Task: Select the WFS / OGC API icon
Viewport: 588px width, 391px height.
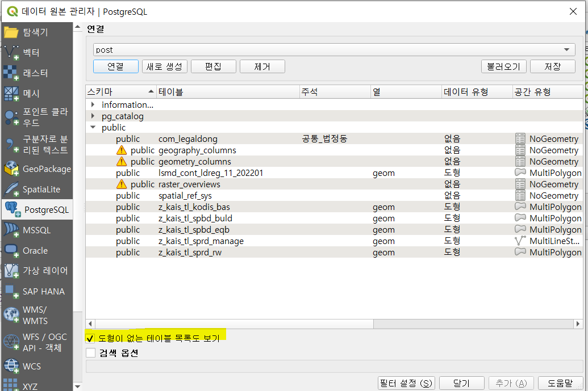Action: pyautogui.click(x=11, y=342)
